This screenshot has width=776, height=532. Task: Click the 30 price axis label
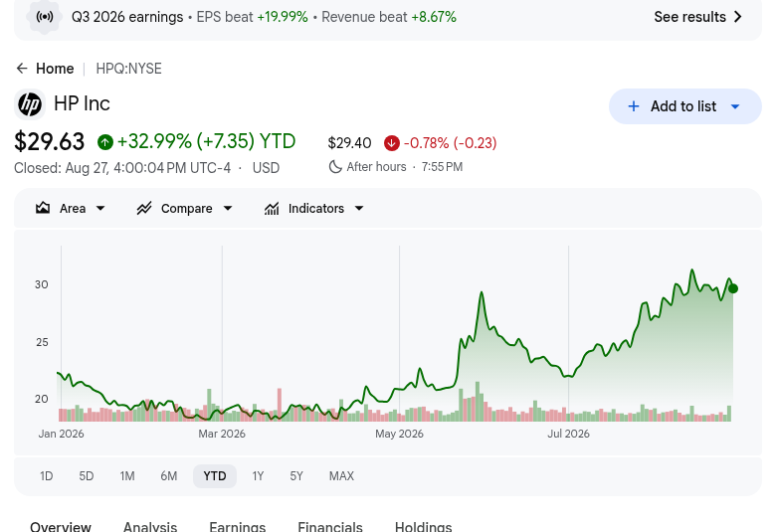42,284
